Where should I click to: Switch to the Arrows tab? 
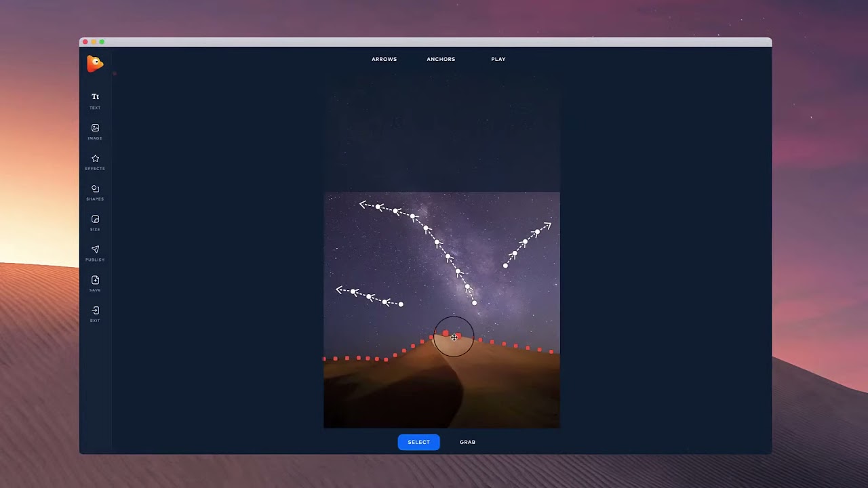pyautogui.click(x=384, y=59)
